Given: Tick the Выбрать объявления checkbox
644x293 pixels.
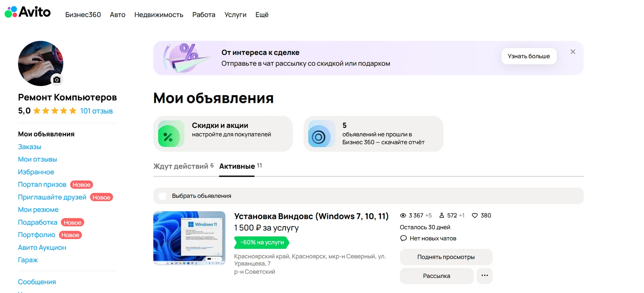Looking at the screenshot, I should pos(163,196).
